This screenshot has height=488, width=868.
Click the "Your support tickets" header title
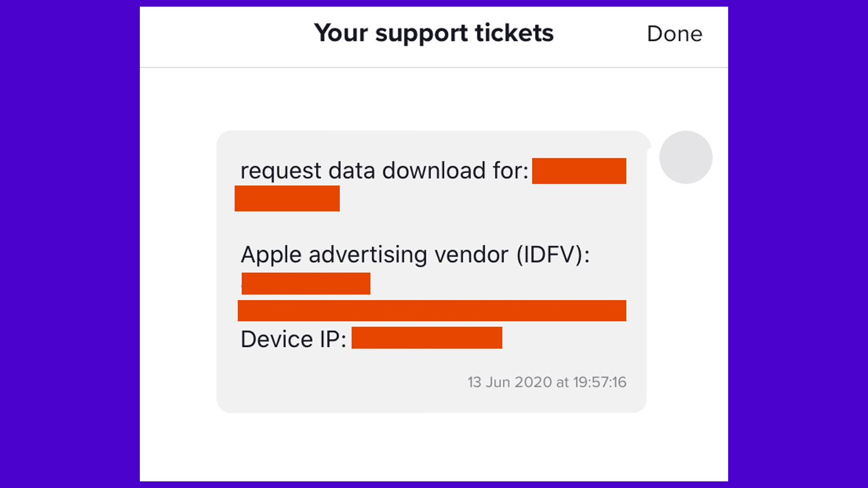(x=433, y=33)
